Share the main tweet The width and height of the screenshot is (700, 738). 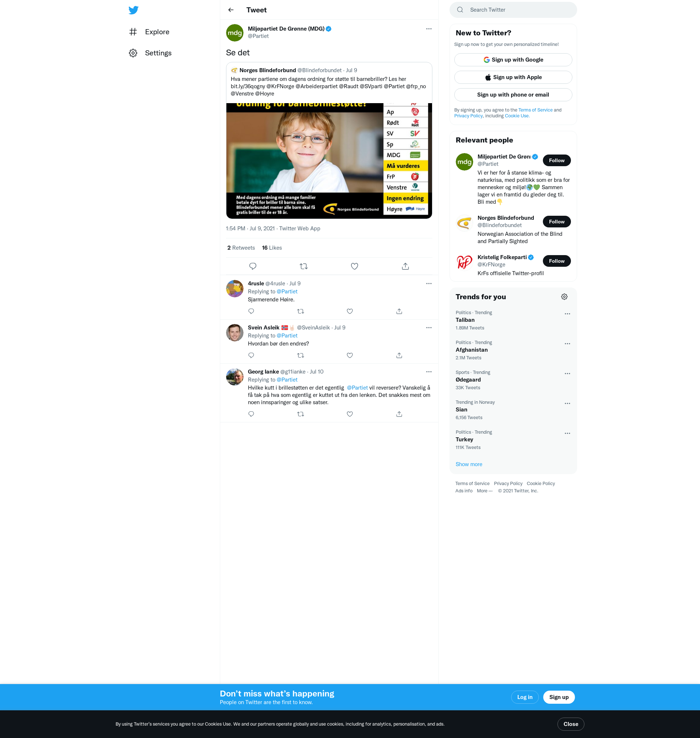coord(405,266)
